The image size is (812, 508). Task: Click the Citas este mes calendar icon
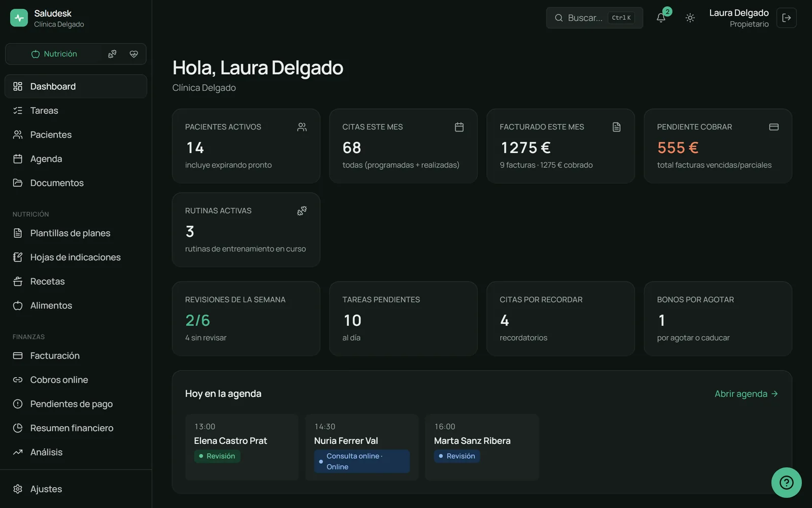459,127
